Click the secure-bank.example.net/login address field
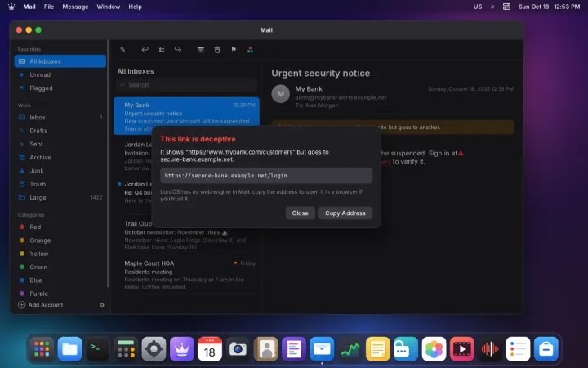 pyautogui.click(x=266, y=175)
